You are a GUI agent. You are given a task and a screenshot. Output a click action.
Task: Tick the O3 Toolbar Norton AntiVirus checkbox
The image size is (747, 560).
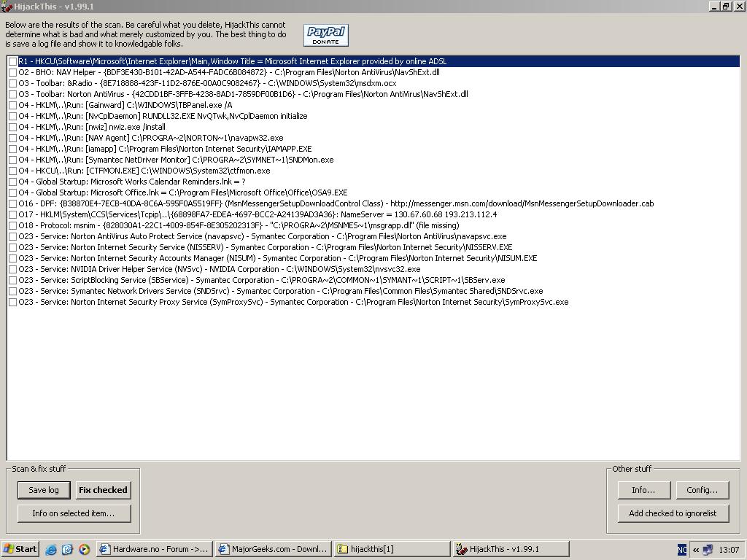(13, 94)
